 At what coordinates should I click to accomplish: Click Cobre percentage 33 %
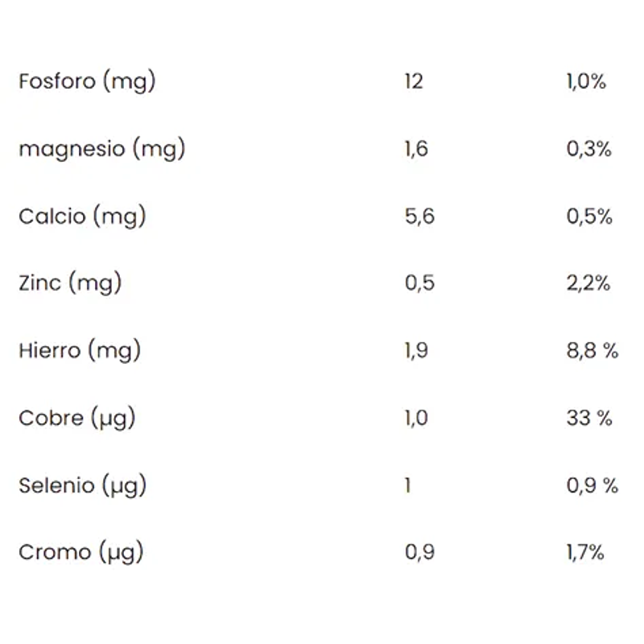pos(589,419)
